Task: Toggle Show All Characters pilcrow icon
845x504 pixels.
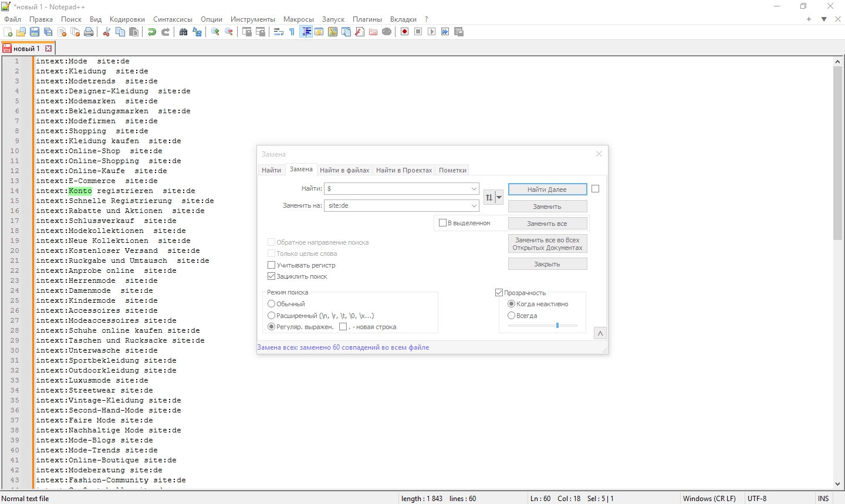Action: [x=292, y=32]
